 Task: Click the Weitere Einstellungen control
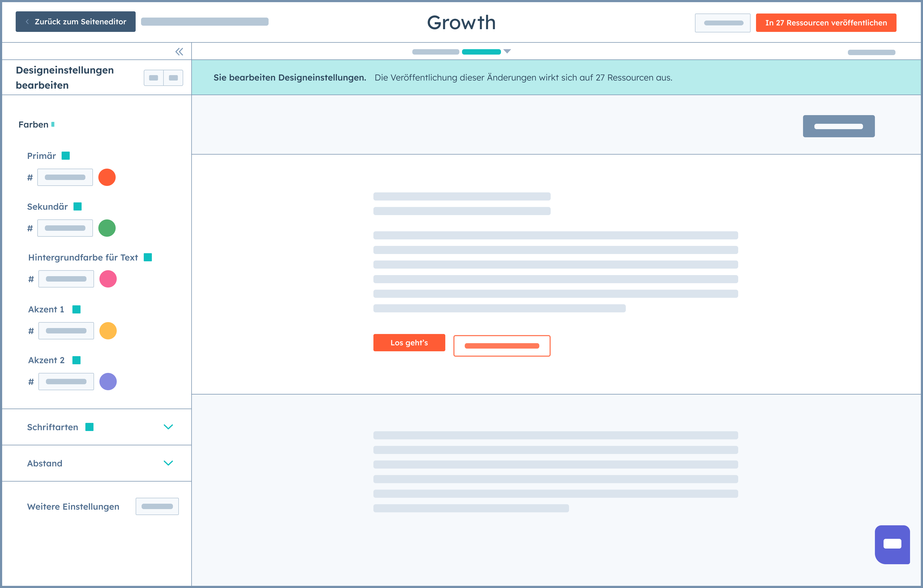(x=157, y=506)
